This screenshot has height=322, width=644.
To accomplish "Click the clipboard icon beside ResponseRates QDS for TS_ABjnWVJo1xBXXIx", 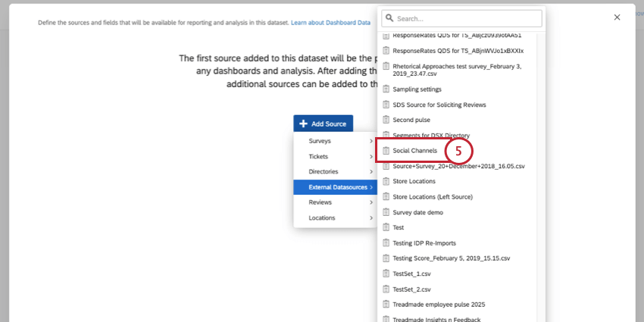I will coord(386,51).
